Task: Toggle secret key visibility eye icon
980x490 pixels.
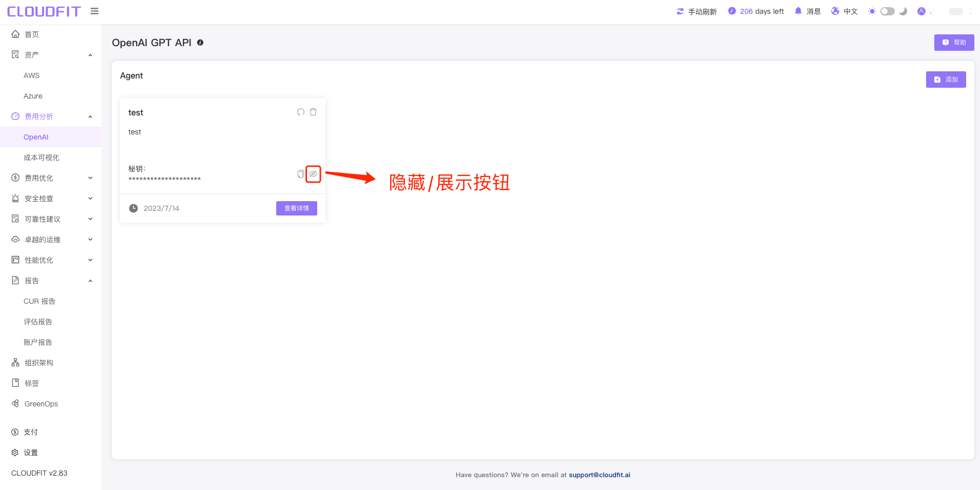Action: coord(313,174)
